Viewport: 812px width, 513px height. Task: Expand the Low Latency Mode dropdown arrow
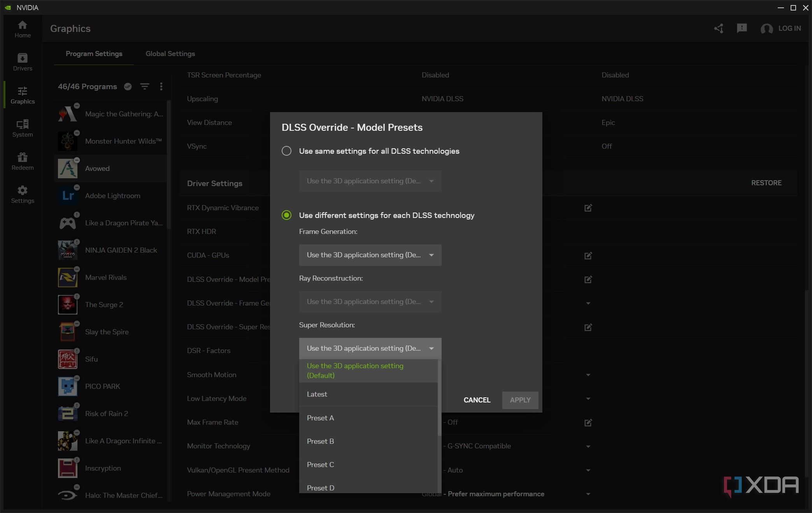point(588,399)
